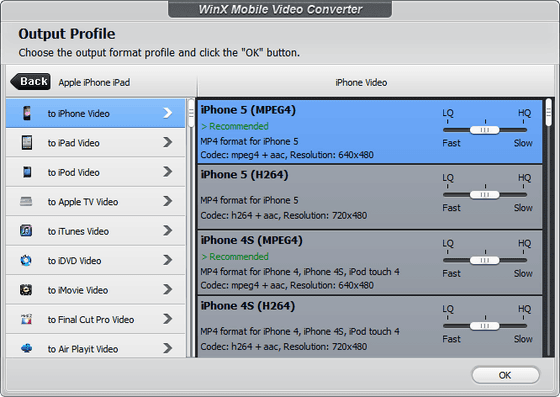Choose the iPhone 5 (H264) profile title
Screen dimensions: 560x397
pyautogui.click(x=244, y=175)
